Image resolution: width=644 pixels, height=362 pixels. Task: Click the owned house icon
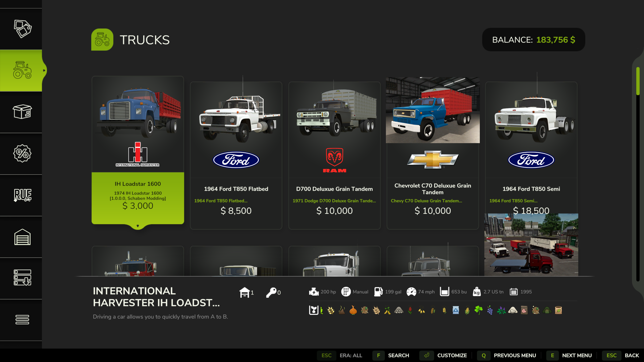[244, 292]
